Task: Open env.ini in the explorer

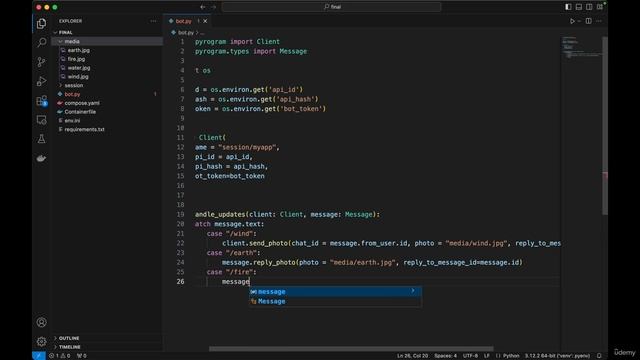Action: click(x=72, y=121)
